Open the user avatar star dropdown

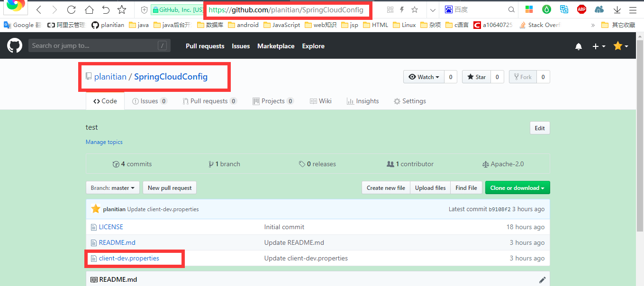(x=621, y=46)
